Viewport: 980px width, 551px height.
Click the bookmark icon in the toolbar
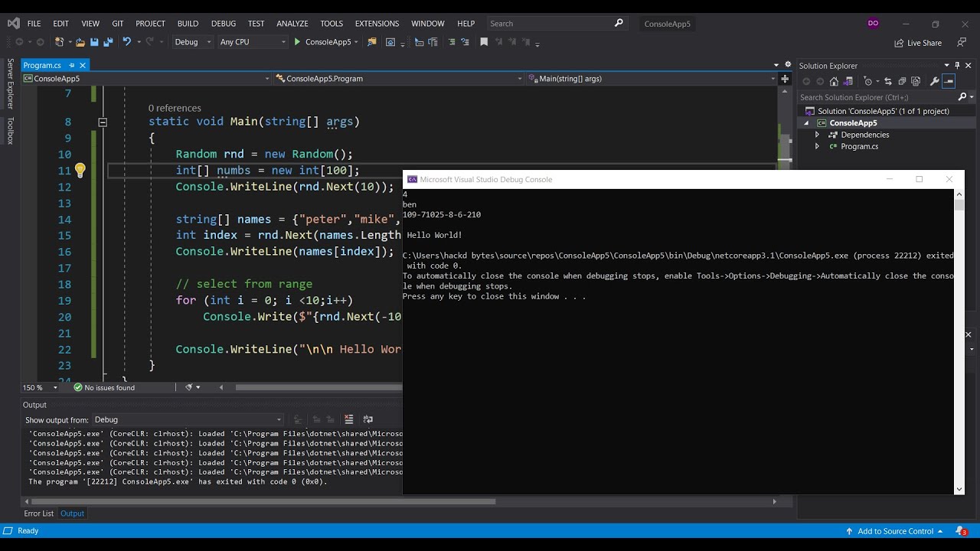[484, 42]
